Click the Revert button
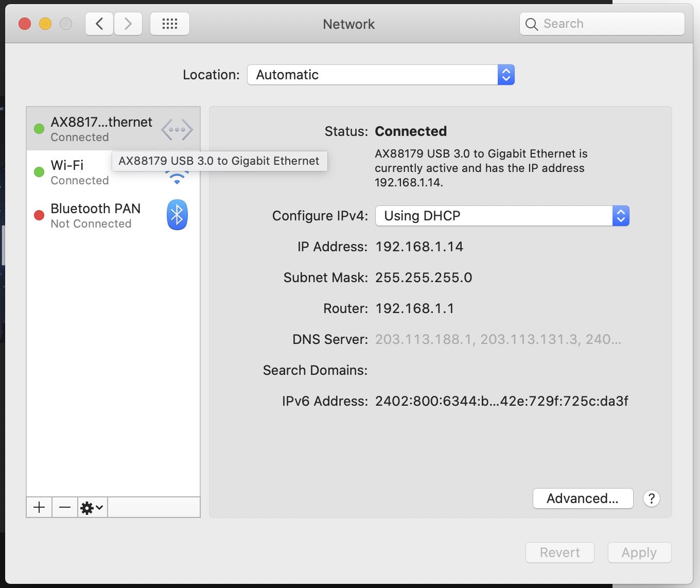The width and height of the screenshot is (700, 588). [559, 552]
